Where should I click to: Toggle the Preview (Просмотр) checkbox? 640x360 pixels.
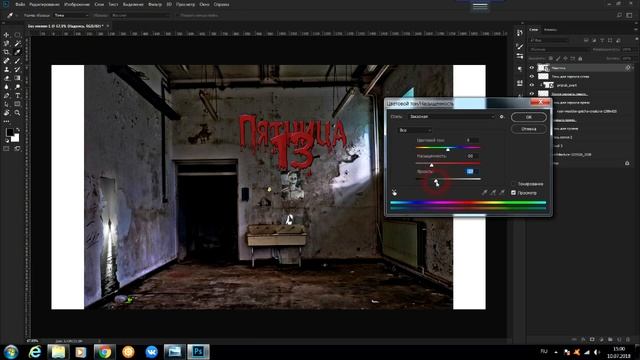click(513, 193)
